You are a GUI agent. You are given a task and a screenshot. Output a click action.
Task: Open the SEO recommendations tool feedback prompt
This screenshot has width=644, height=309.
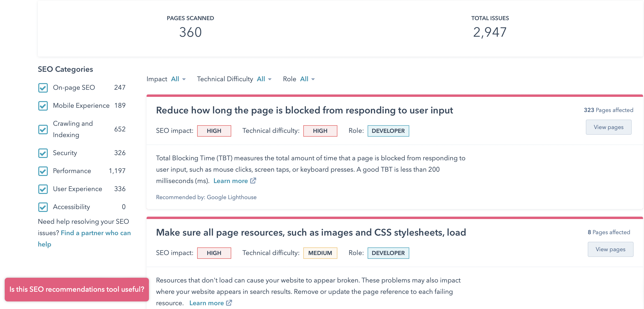tap(77, 289)
